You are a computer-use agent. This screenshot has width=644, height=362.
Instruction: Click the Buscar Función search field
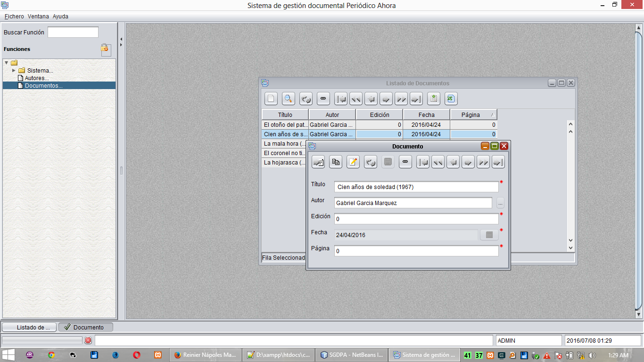click(73, 32)
